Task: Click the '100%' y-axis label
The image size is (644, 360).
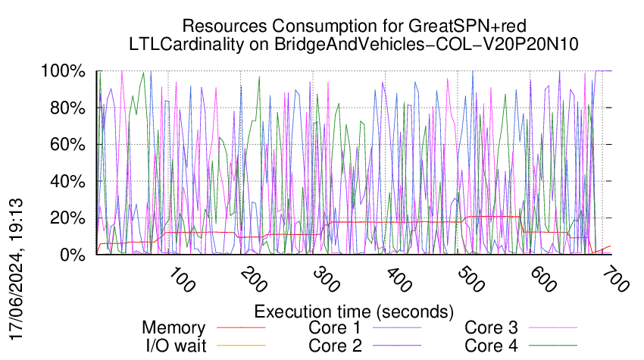Action: pos(63,71)
